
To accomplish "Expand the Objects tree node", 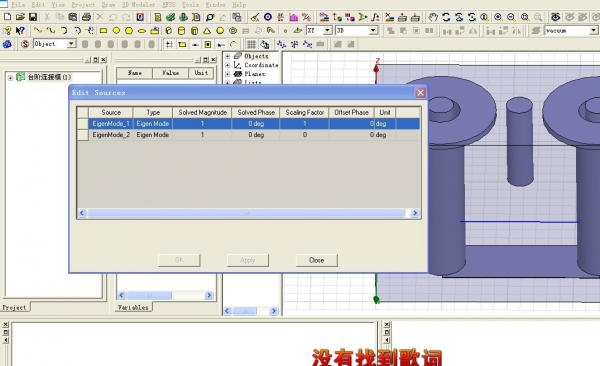I will tap(227, 56).
